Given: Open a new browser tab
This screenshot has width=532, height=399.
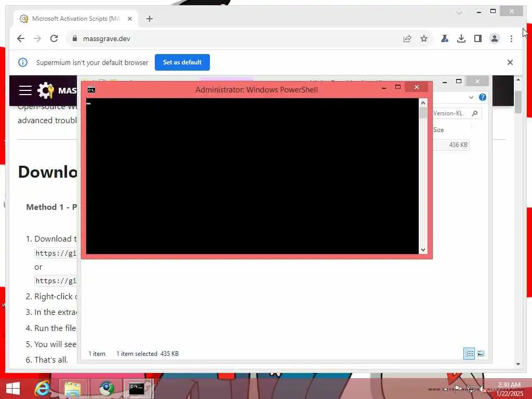Looking at the screenshot, I should pos(150,19).
